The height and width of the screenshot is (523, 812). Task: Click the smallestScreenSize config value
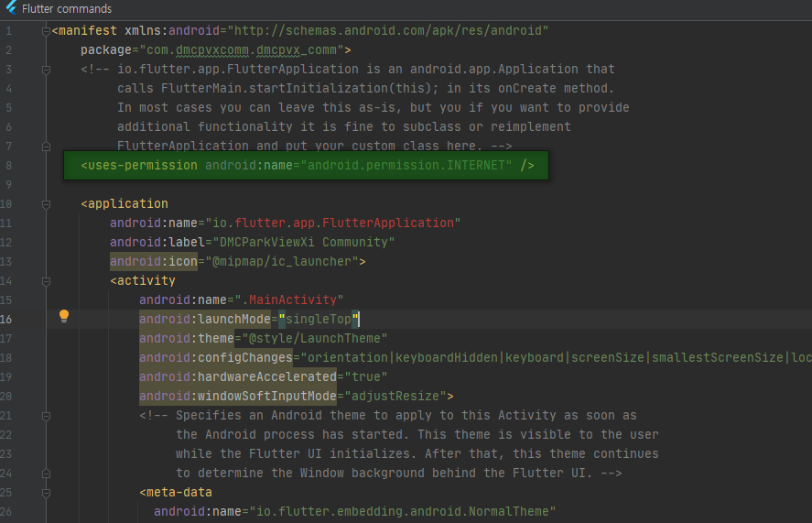717,357
